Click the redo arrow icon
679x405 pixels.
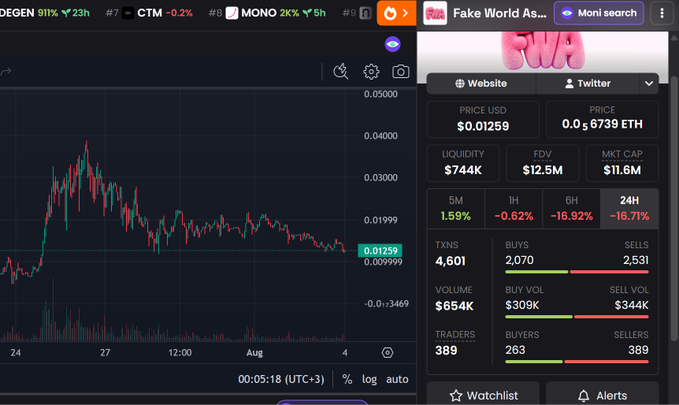[x=6, y=71]
